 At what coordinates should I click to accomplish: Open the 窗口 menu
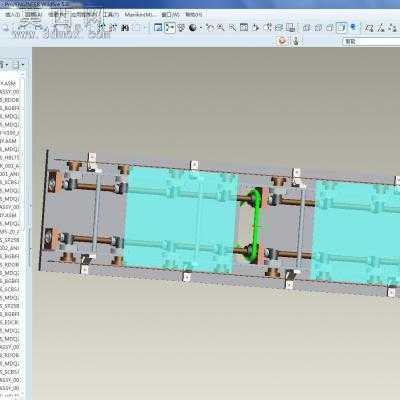click(170, 15)
